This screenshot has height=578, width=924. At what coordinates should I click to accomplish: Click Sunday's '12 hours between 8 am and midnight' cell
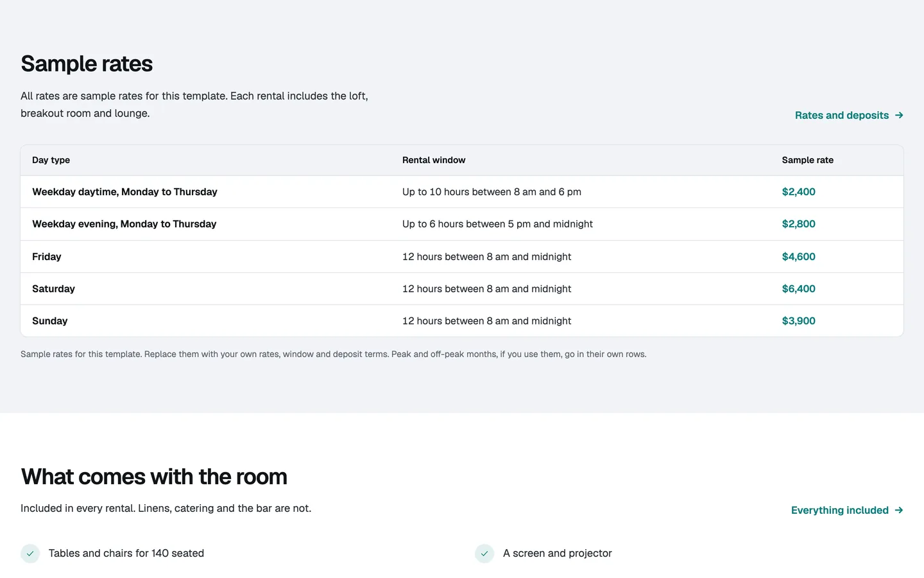coord(486,321)
